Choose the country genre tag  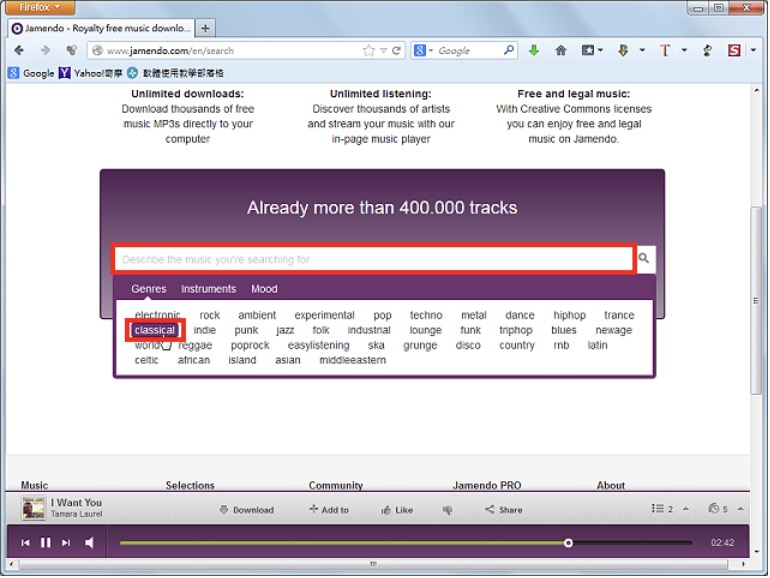click(517, 345)
